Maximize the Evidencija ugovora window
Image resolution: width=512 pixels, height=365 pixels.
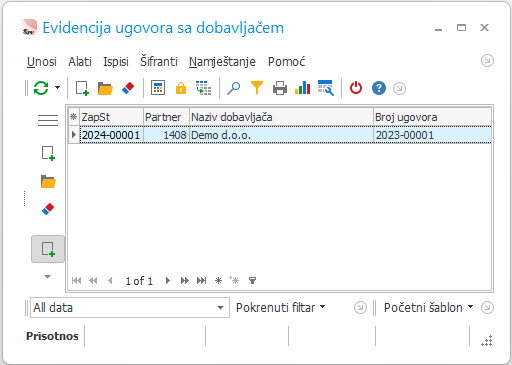tap(461, 28)
